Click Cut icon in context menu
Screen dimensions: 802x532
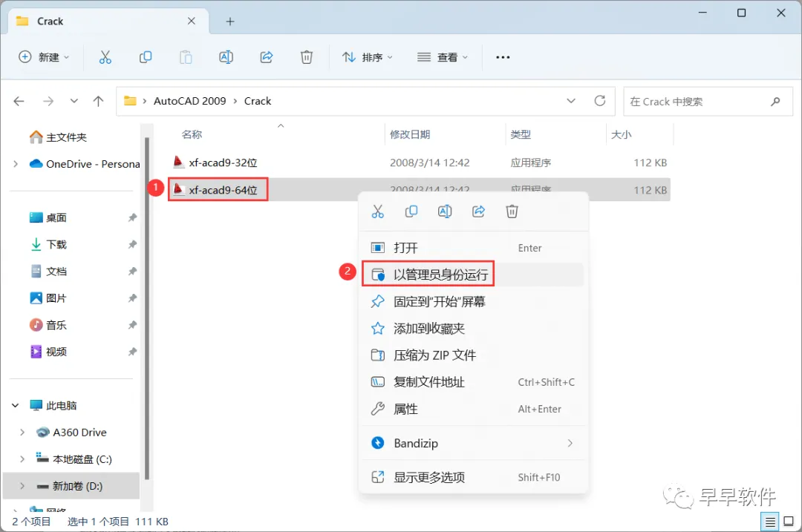(x=377, y=211)
